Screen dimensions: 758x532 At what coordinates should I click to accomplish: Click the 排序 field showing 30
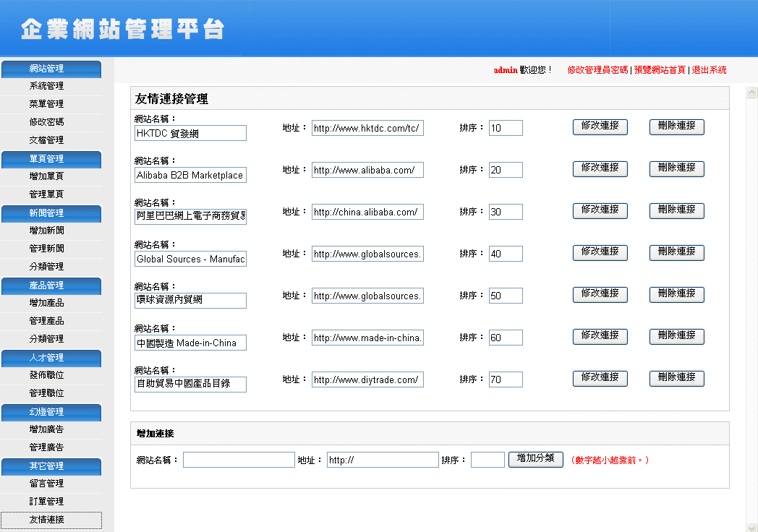tap(506, 212)
